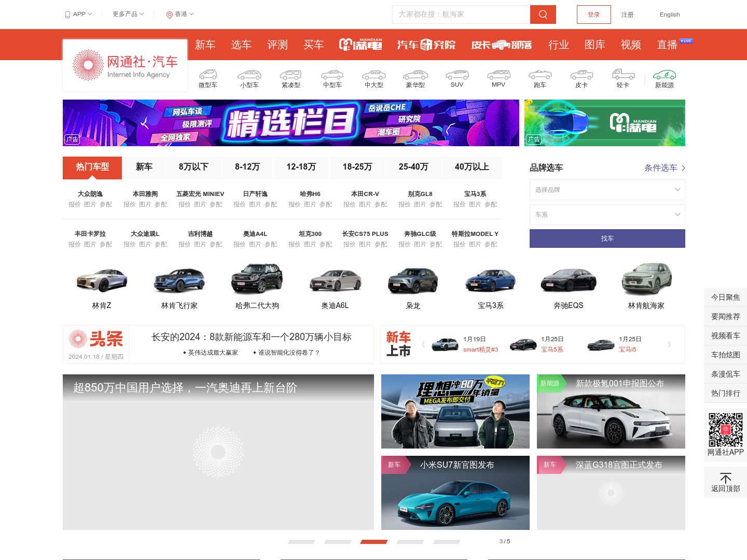The image size is (747, 560).
Task: Select the SUV car type icon
Action: tap(457, 75)
